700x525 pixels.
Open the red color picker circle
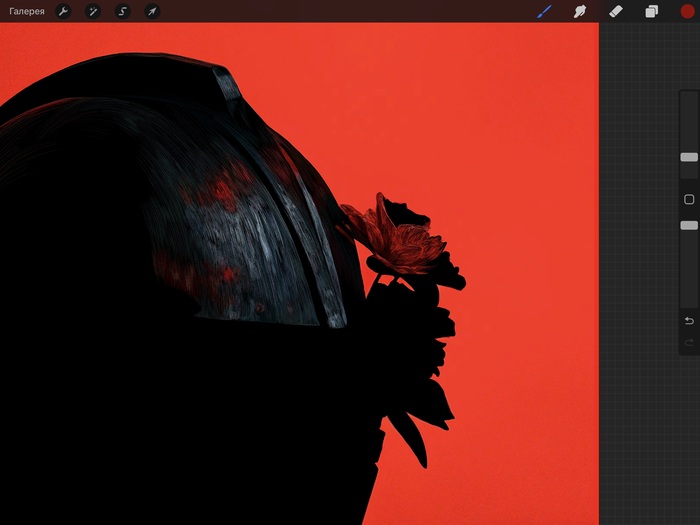[x=687, y=11]
